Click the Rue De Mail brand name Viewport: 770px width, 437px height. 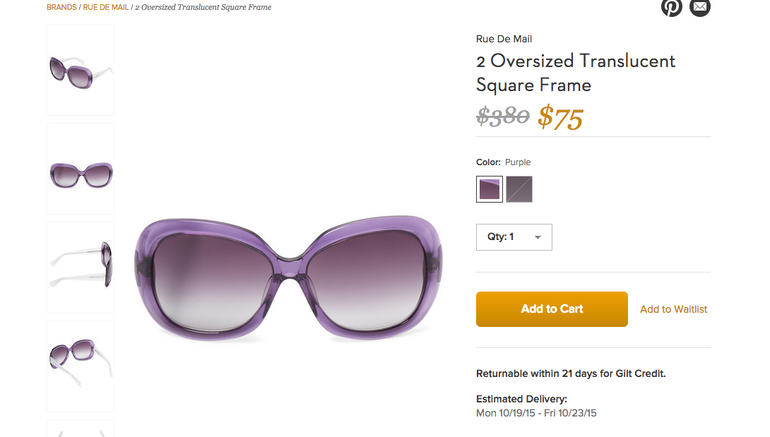click(504, 39)
